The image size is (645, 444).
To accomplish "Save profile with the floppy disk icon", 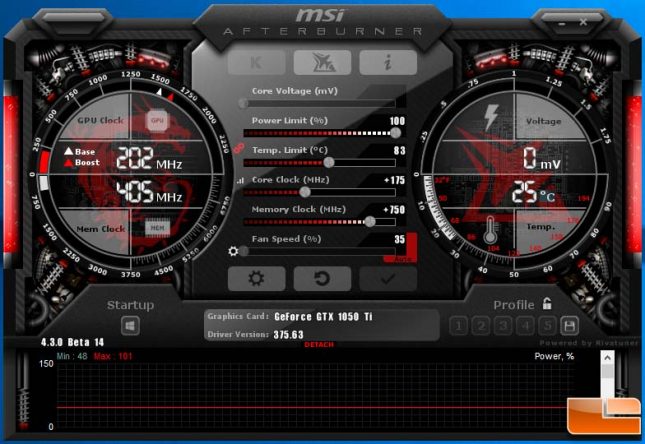I will click(x=569, y=326).
